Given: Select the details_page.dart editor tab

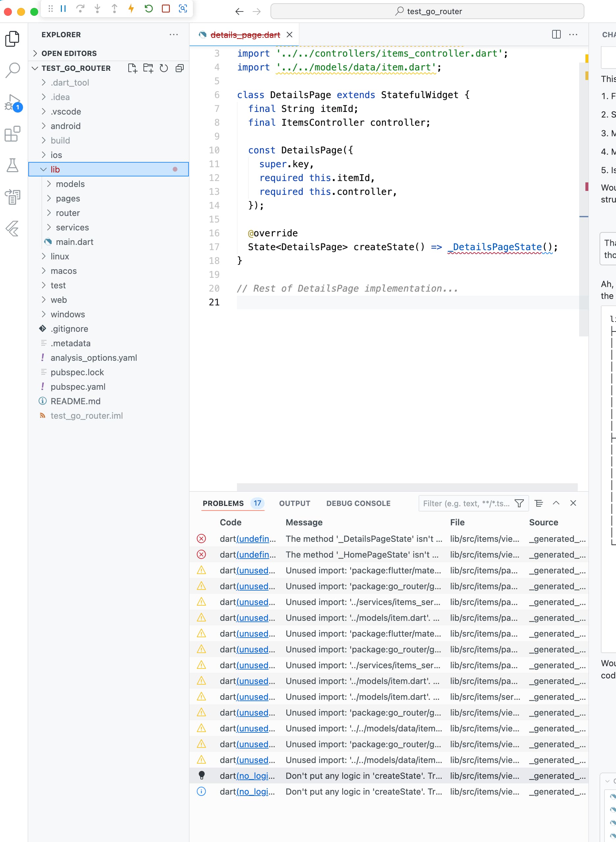Looking at the screenshot, I should (x=245, y=35).
